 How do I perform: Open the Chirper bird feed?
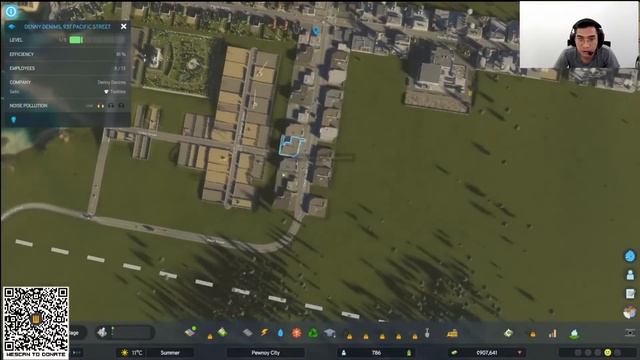click(x=630, y=256)
